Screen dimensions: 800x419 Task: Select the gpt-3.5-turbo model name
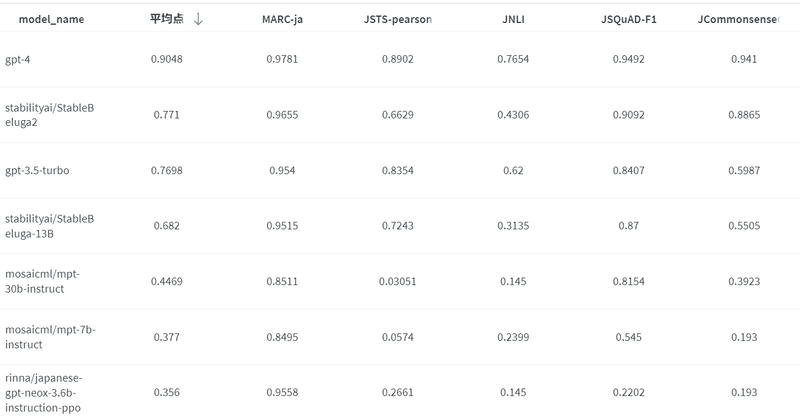[37, 170]
